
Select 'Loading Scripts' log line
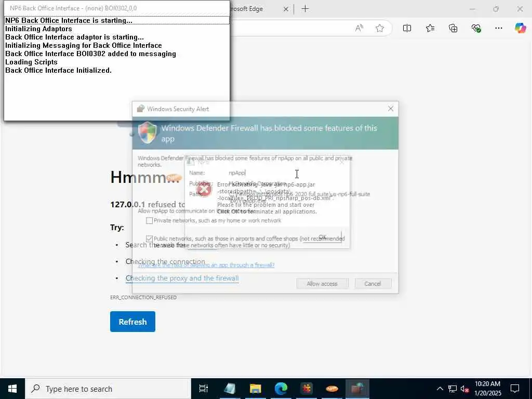[31, 62]
